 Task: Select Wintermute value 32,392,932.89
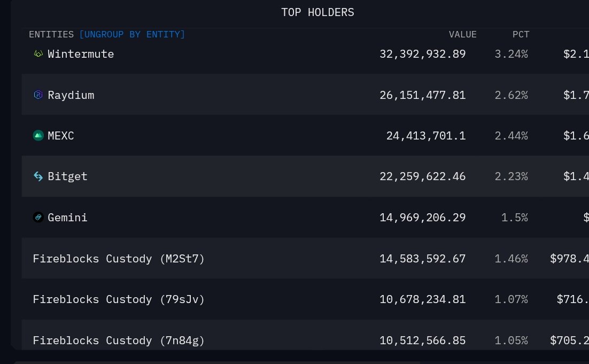tap(423, 54)
